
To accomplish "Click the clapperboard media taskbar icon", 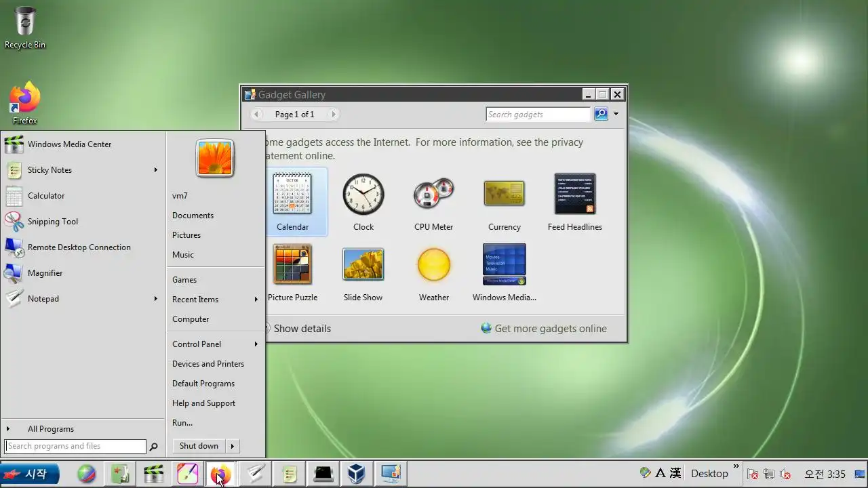I will coord(153,474).
